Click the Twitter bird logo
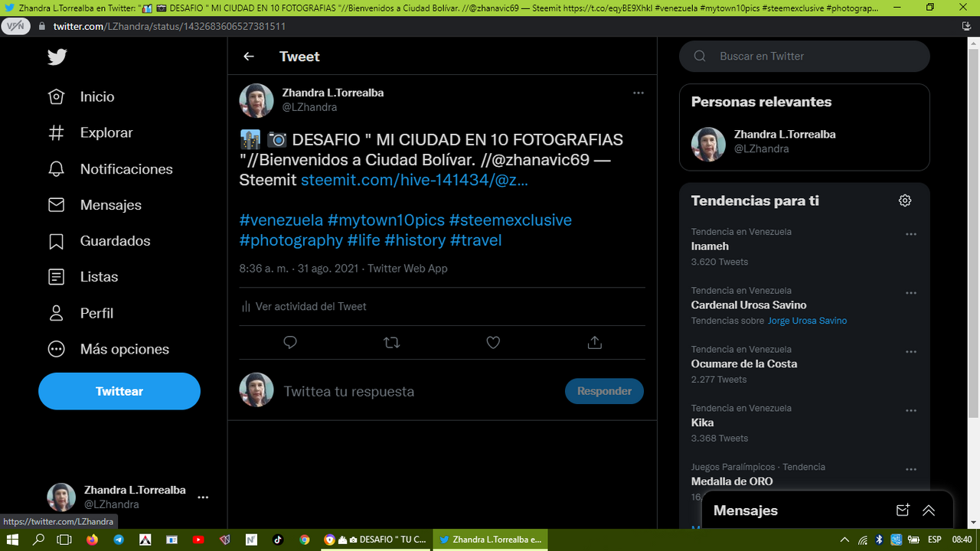This screenshot has height=551, width=980. tap(57, 57)
